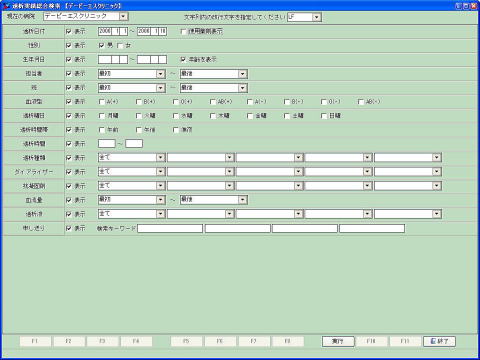The image size is (480, 360).
Task: Toggle 表示 checkbox in the 担当者 row
Action: pyautogui.click(x=69, y=73)
